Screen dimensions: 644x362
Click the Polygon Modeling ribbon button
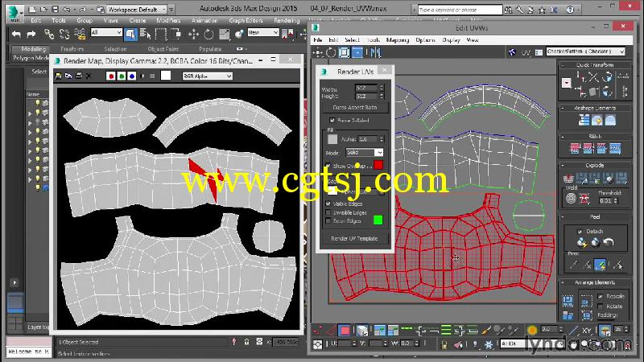point(30,58)
